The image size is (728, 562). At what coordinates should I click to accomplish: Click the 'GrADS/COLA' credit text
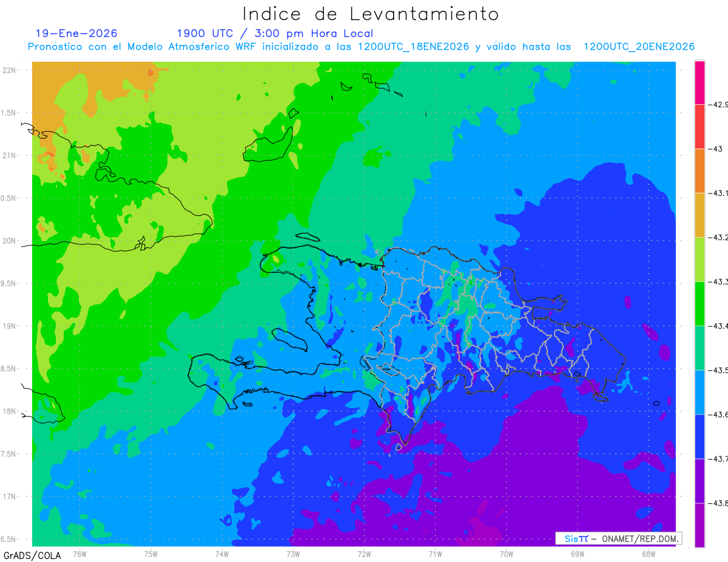(32, 555)
